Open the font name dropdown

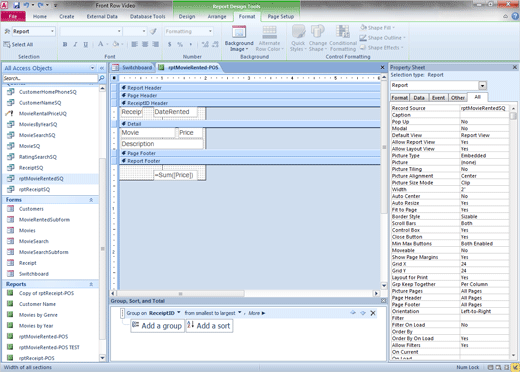click(x=119, y=31)
